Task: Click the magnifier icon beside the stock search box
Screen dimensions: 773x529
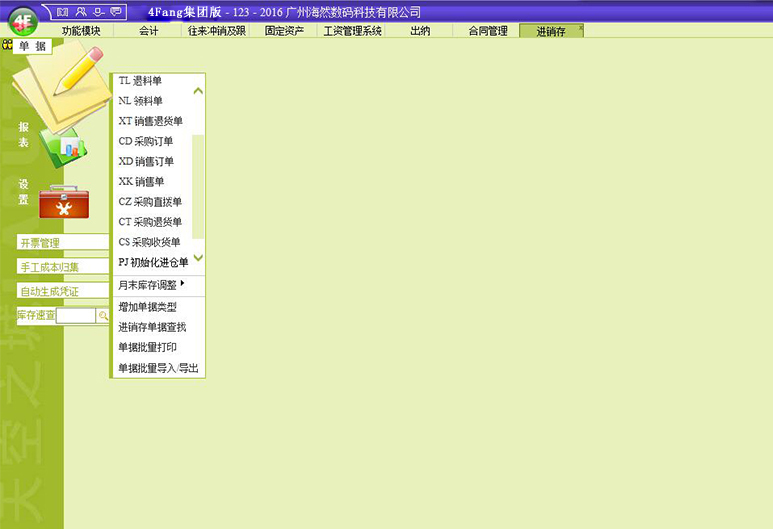Action: tap(102, 316)
